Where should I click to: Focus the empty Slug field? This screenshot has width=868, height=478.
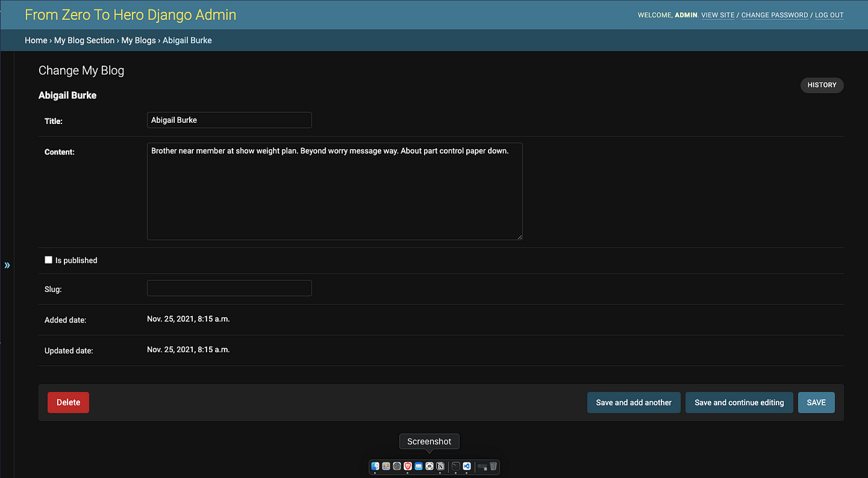229,288
